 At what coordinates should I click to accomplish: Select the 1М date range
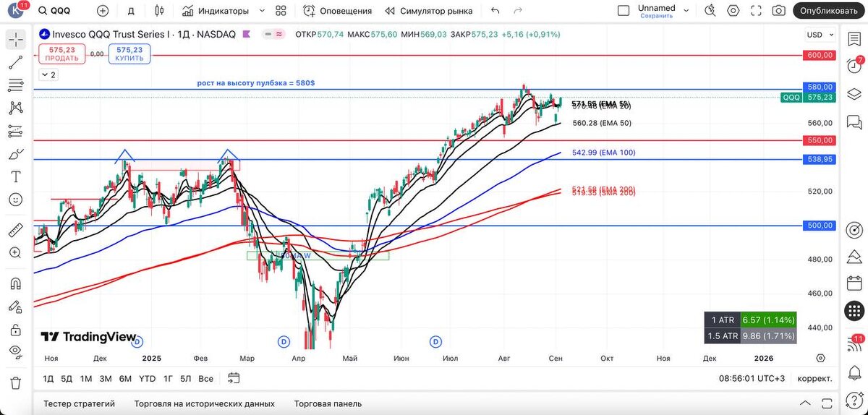tap(86, 378)
